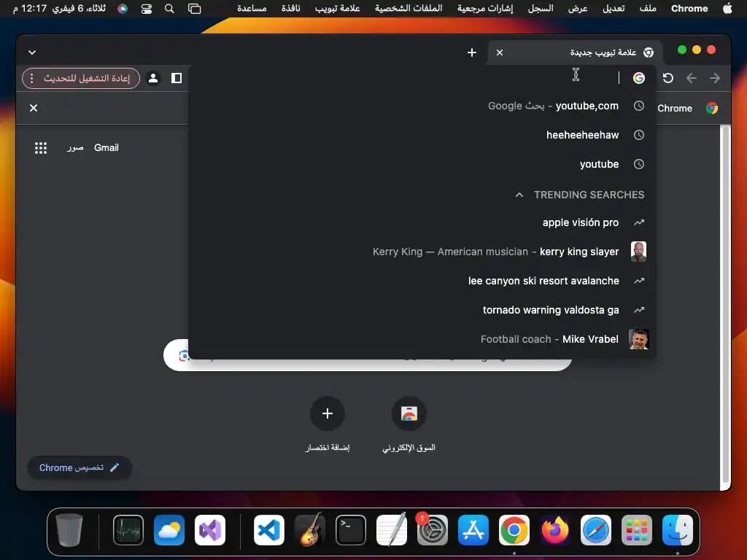Open the tab search chevron
The height and width of the screenshot is (560, 747).
tap(32, 52)
